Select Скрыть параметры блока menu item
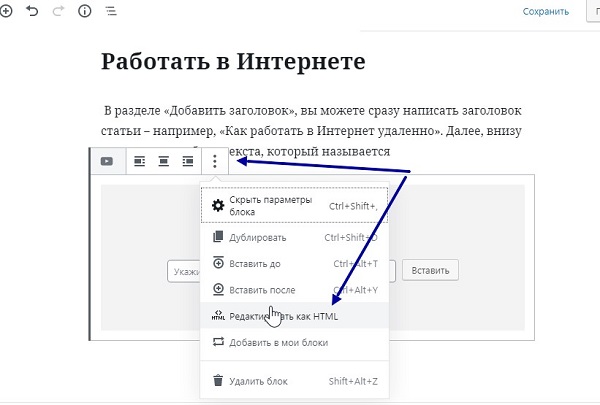 [x=294, y=206]
